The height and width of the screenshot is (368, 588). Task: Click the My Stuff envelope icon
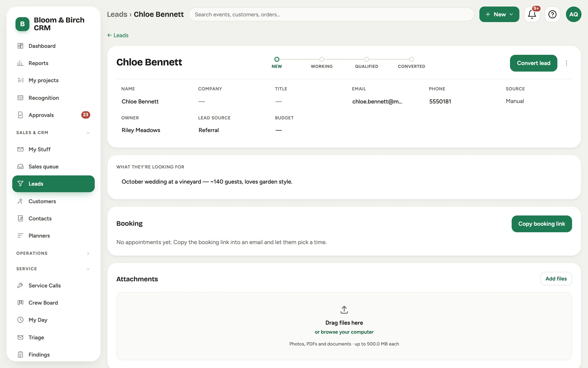[20, 149]
